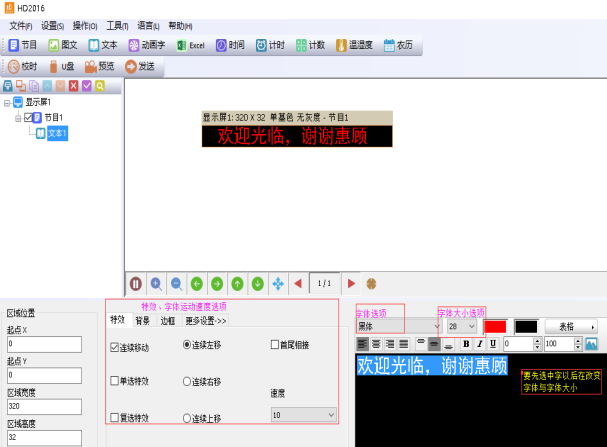Open the 设置 menu
Screen dimensions: 607x447
[52, 25]
